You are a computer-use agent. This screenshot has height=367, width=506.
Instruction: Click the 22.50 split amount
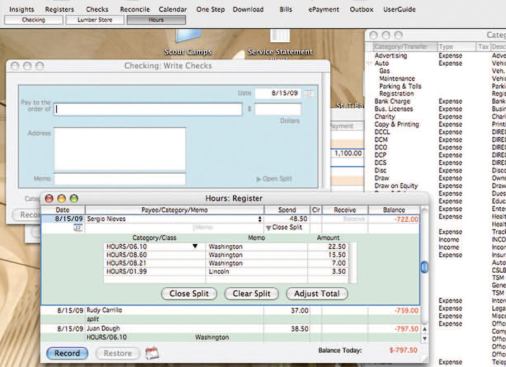(x=337, y=247)
